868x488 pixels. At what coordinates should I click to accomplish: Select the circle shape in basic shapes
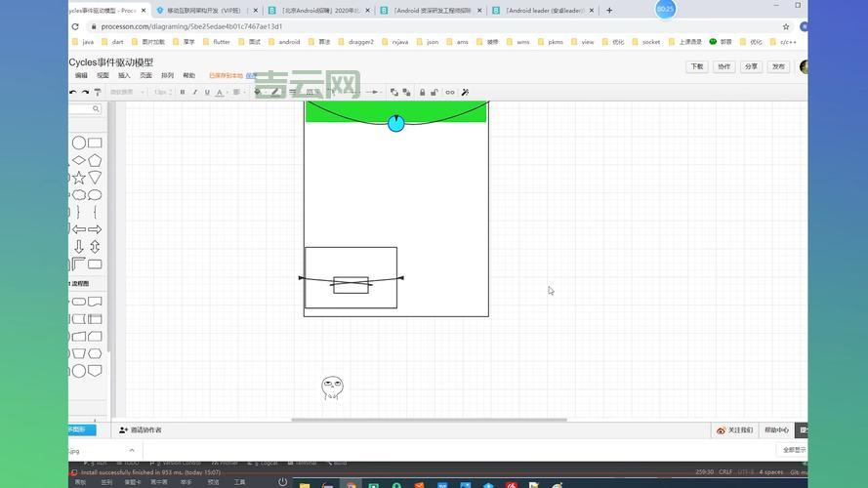[79, 142]
